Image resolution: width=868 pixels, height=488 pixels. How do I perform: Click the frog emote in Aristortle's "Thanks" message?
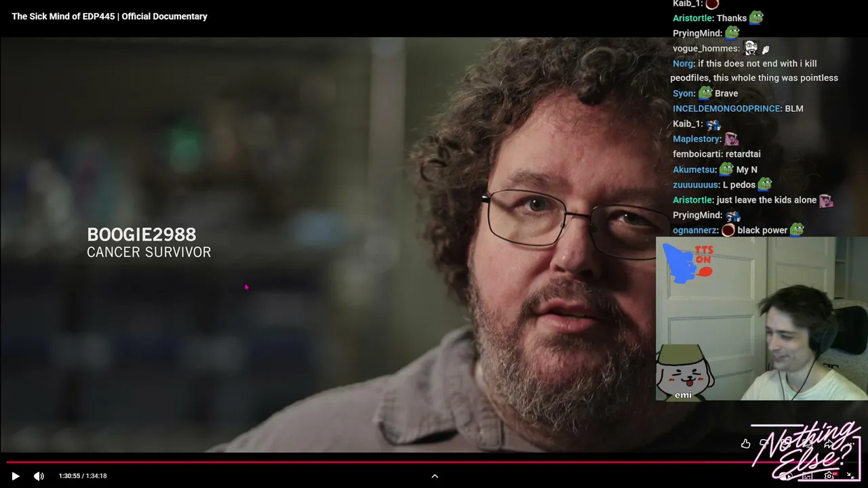pyautogui.click(x=757, y=18)
